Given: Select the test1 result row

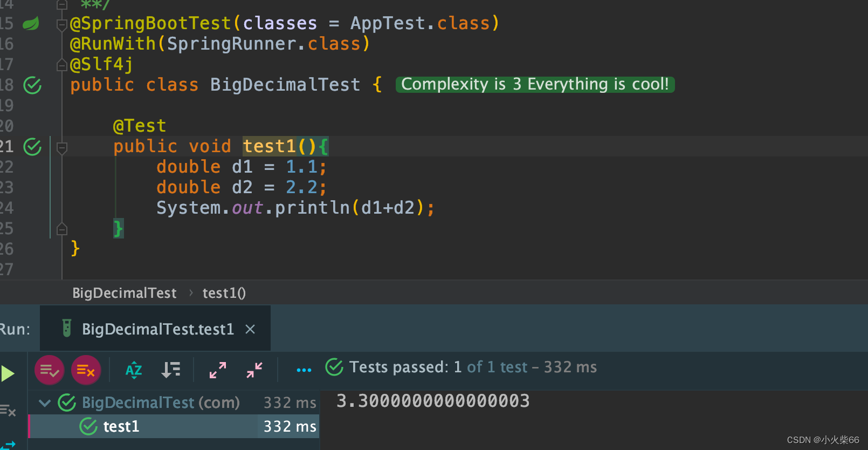Looking at the screenshot, I should [x=174, y=426].
